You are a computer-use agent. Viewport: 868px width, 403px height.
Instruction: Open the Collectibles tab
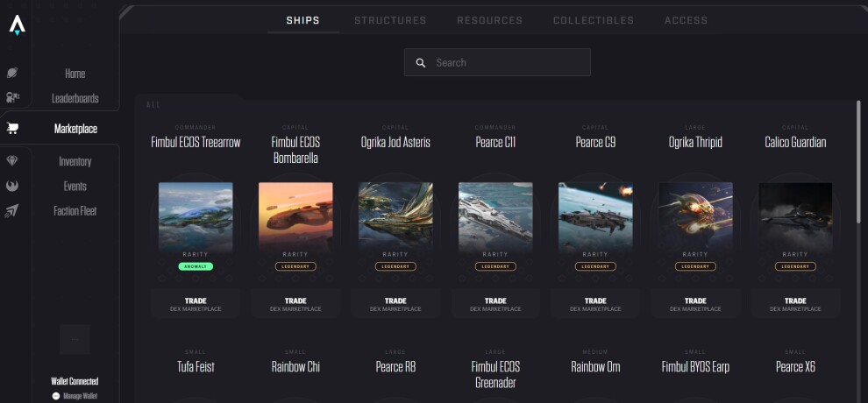click(x=594, y=20)
